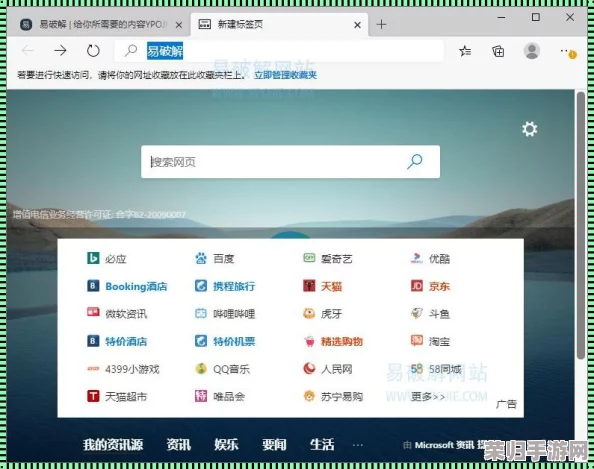594x469 pixels.
Task: Click the Taobao icon beside 淘宝
Action: [417, 341]
